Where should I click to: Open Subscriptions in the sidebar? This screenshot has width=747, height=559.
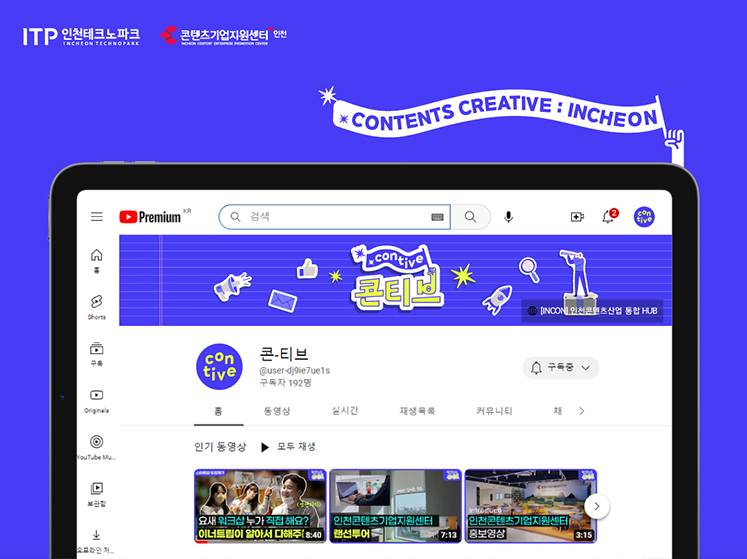tap(97, 354)
